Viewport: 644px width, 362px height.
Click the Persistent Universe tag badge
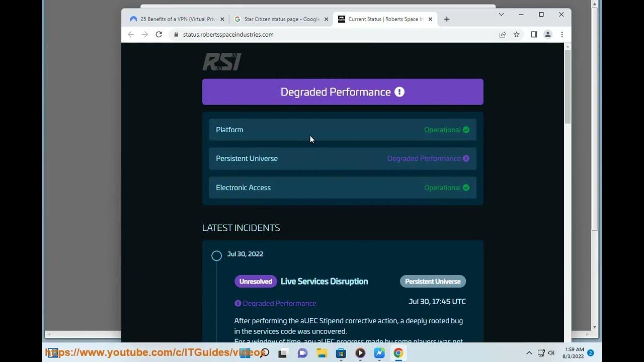click(433, 282)
